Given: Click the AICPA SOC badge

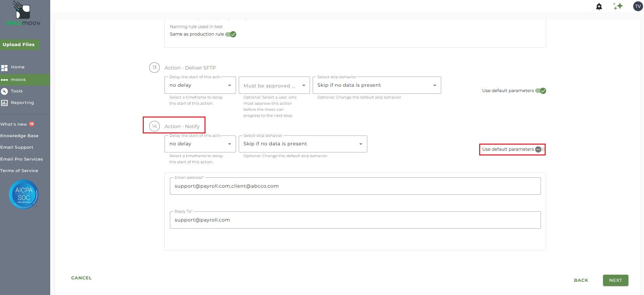Looking at the screenshot, I should [24, 194].
